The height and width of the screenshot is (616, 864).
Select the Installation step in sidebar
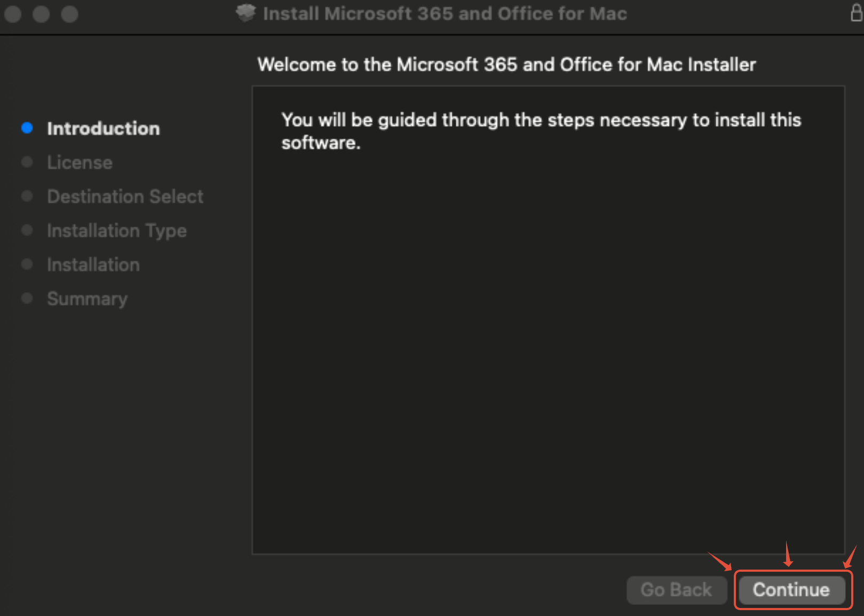93,265
